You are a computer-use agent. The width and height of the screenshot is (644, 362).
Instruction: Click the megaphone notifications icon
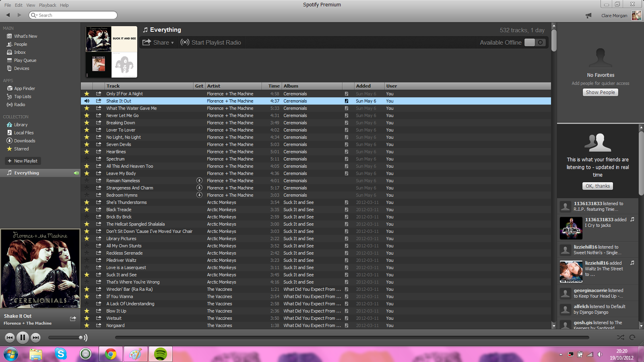(x=588, y=15)
